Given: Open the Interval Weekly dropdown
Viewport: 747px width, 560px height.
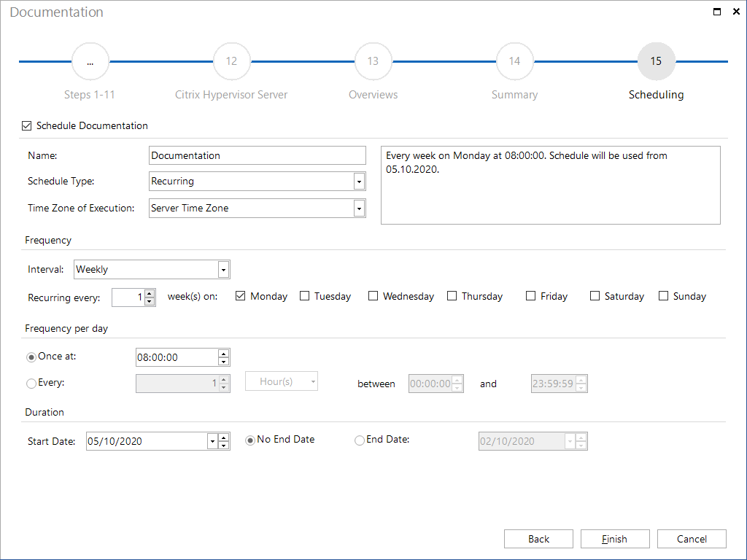Looking at the screenshot, I should (x=223, y=270).
